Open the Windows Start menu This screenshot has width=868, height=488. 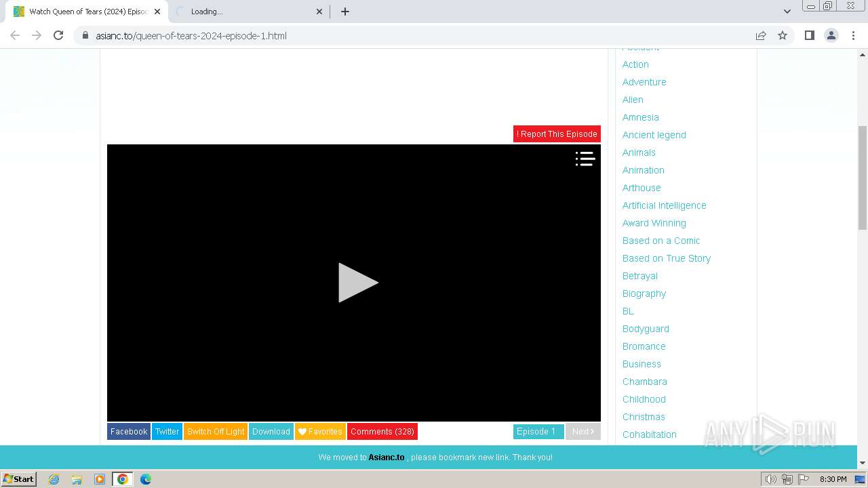tap(18, 479)
